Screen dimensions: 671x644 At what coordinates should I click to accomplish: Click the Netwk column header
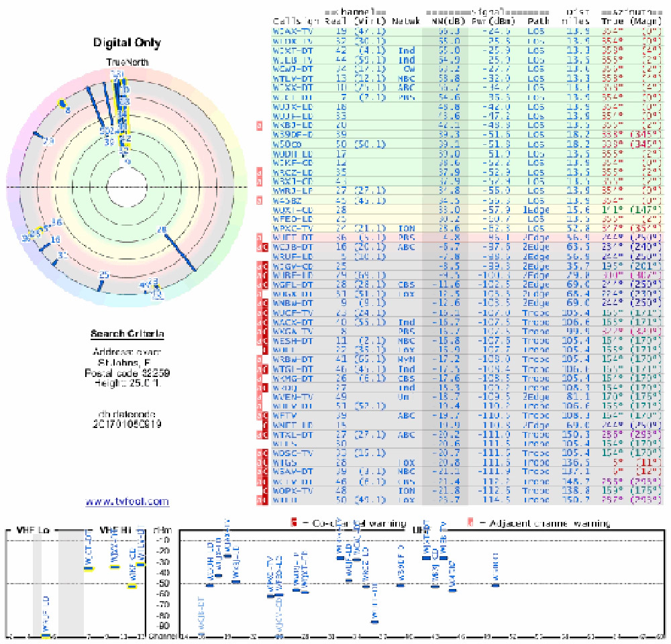(x=406, y=21)
